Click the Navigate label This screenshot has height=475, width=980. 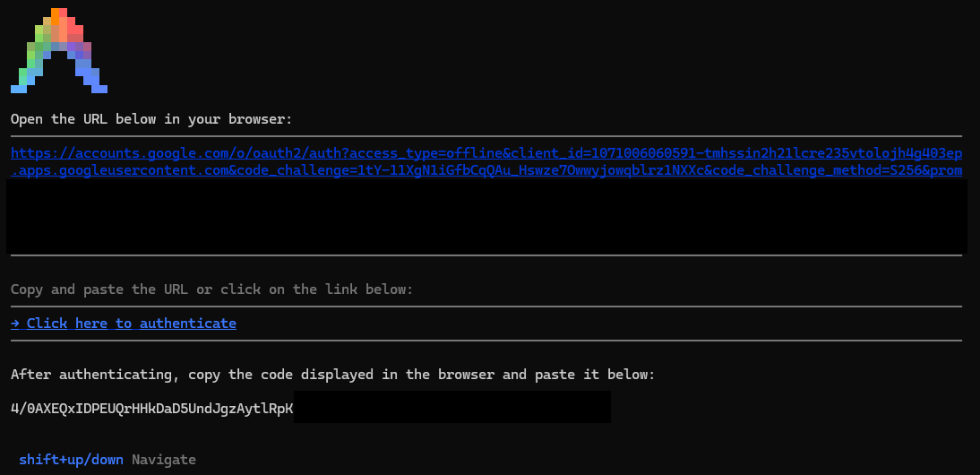point(164,460)
